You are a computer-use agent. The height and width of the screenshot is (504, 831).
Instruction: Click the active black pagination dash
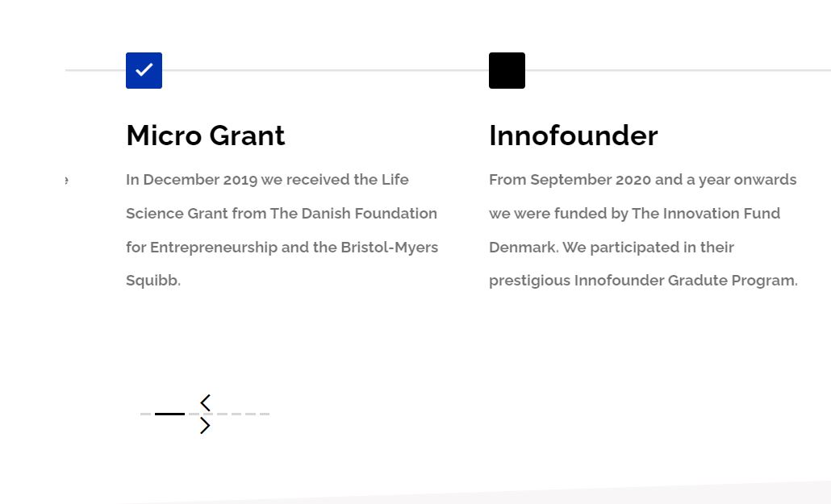point(169,414)
